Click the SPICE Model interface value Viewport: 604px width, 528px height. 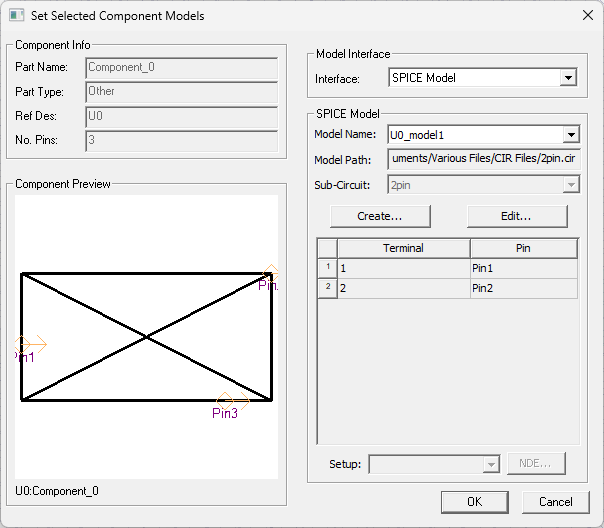[x=424, y=78]
